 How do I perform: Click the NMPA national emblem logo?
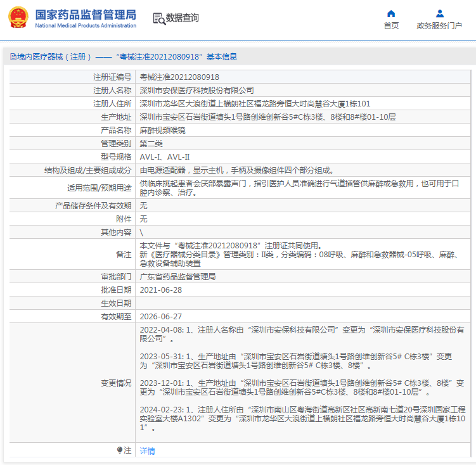pos(18,18)
